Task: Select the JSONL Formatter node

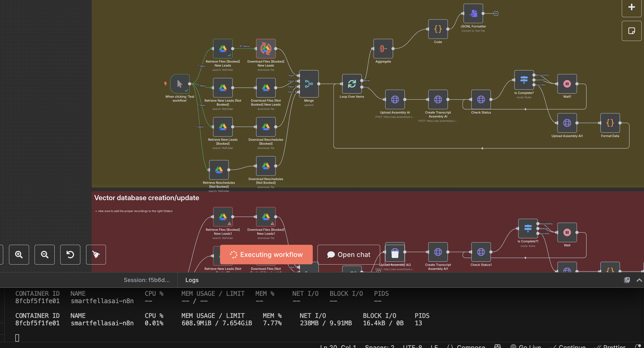Action: click(x=473, y=13)
